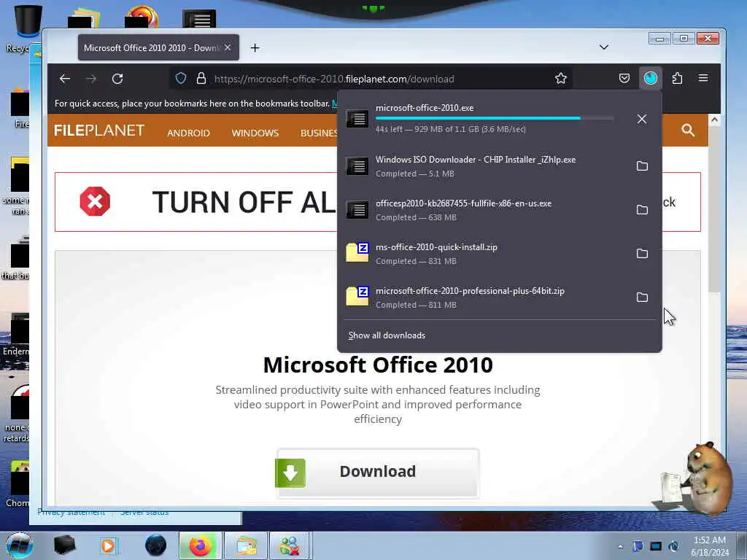Open the Firefox hamburger menu
The image size is (747, 560).
pyautogui.click(x=703, y=78)
